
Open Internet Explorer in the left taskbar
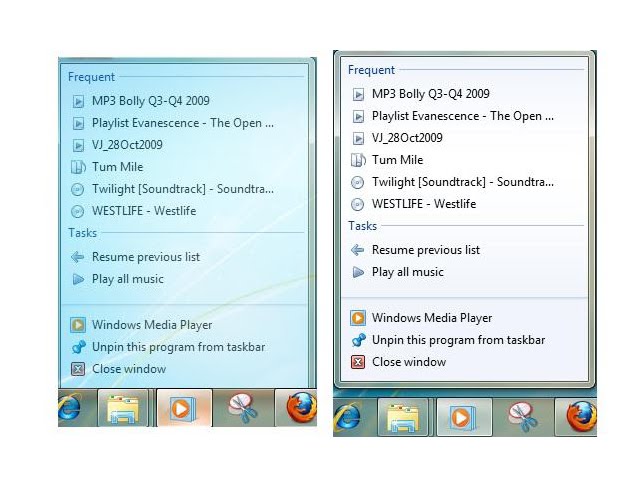[x=70, y=408]
